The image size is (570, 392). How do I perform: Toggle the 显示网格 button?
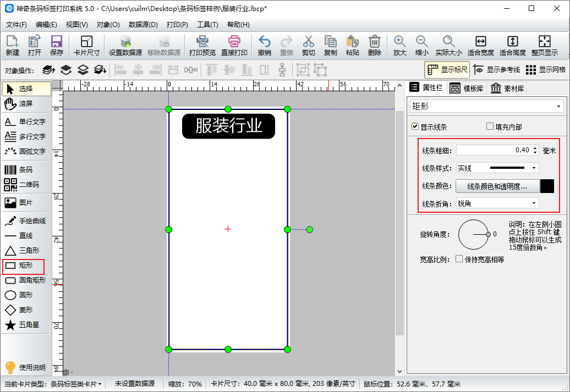[546, 70]
